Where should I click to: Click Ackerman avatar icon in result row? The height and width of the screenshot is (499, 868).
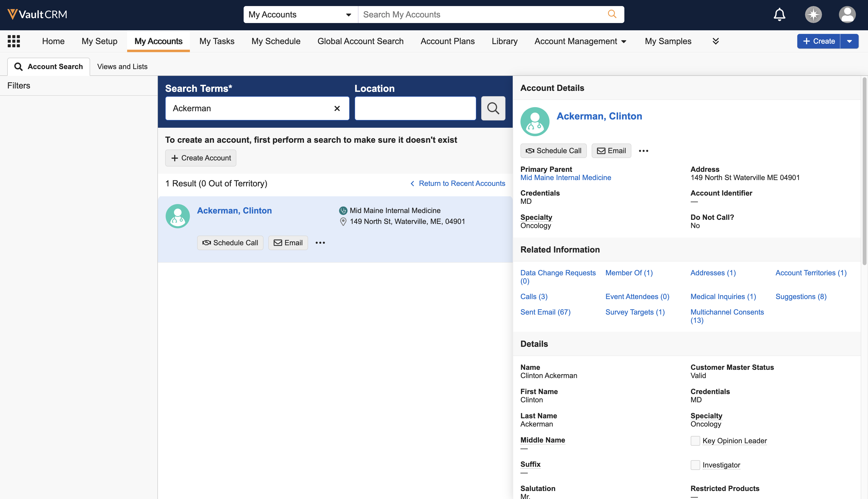(178, 216)
